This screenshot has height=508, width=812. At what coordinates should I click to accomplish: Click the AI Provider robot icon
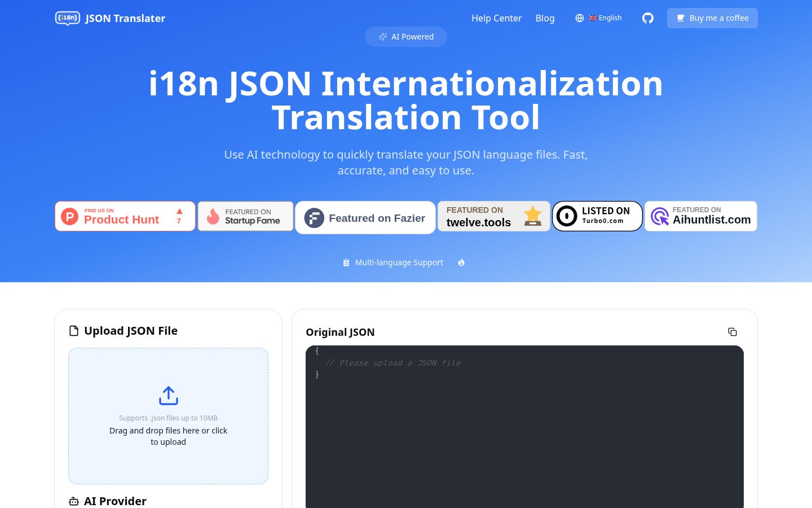click(x=74, y=501)
